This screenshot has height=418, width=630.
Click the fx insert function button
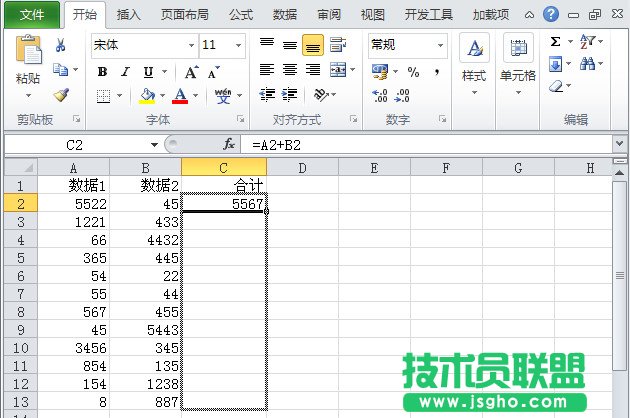point(229,144)
